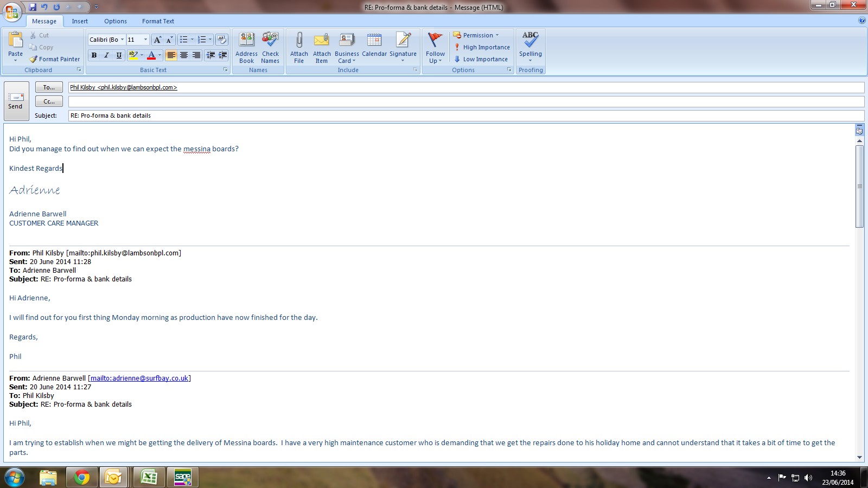The width and height of the screenshot is (868, 488).
Task: Open the mailto:adrienne@surfbay.co.uk link
Action: click(139, 378)
